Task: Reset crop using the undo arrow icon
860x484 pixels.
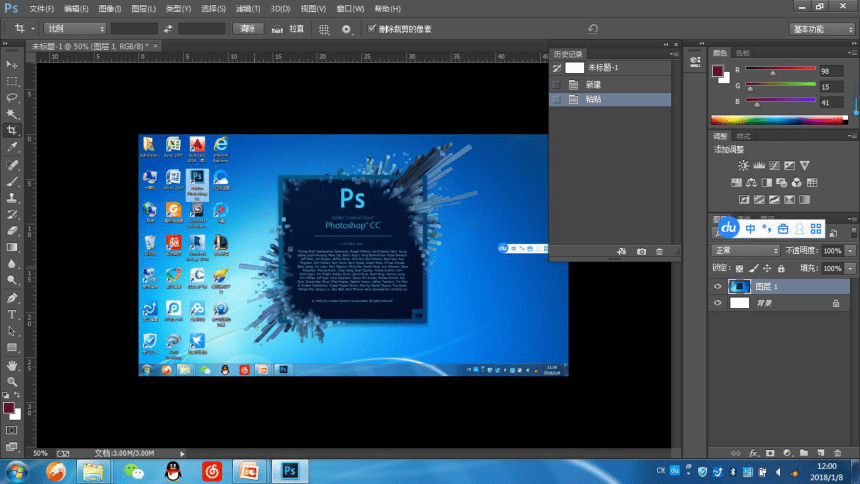Action: point(593,29)
